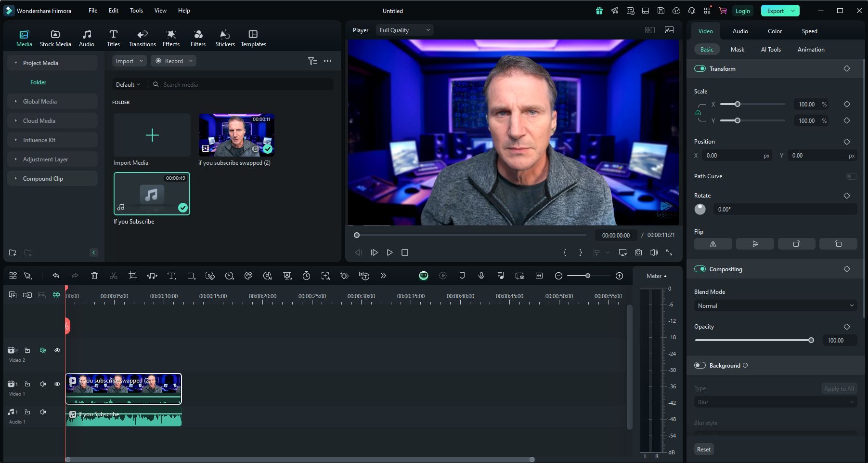Open the Stock Media panel
Viewport: 868px width, 463px height.
55,39
